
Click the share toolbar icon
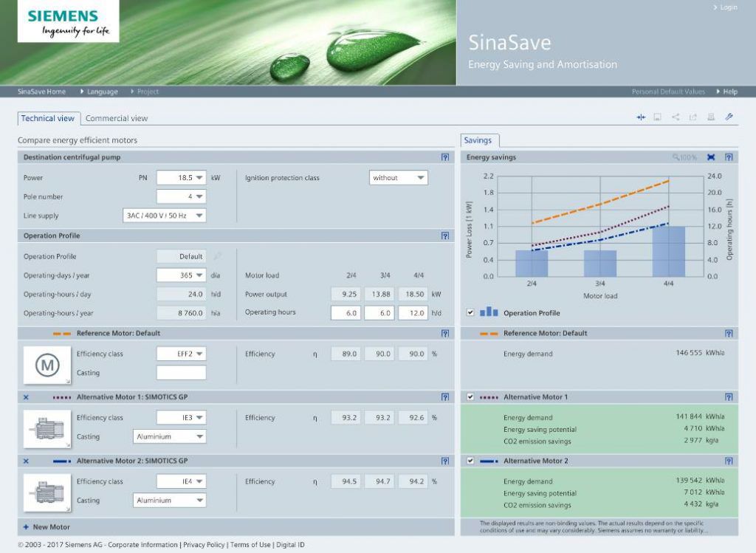click(x=676, y=117)
